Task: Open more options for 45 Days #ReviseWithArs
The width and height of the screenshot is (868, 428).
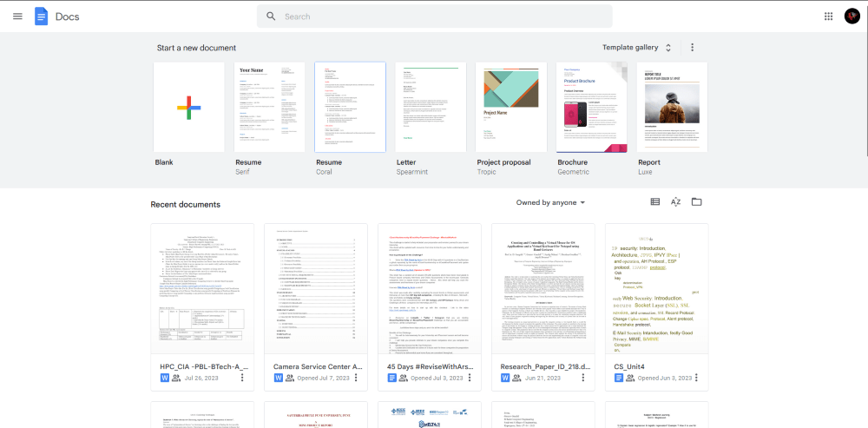Action: [x=470, y=378]
